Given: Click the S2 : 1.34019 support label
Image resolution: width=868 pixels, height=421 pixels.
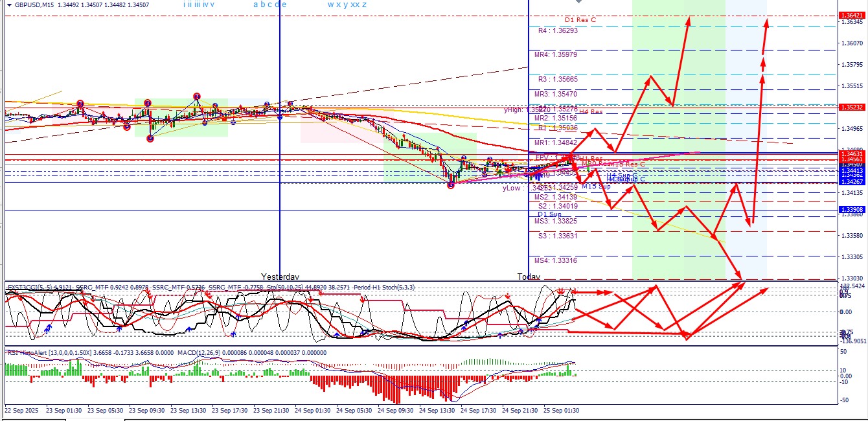Looking at the screenshot, I should 558,206.
